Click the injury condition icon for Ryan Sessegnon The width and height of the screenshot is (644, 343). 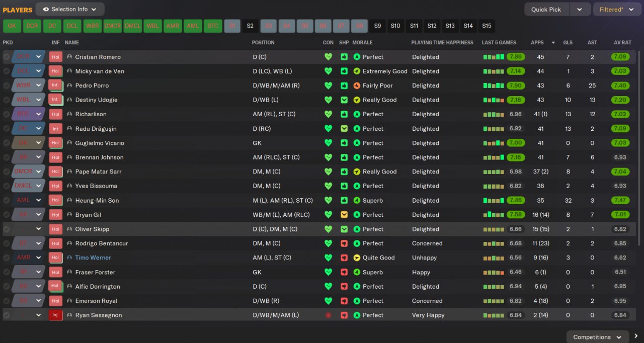[328, 315]
